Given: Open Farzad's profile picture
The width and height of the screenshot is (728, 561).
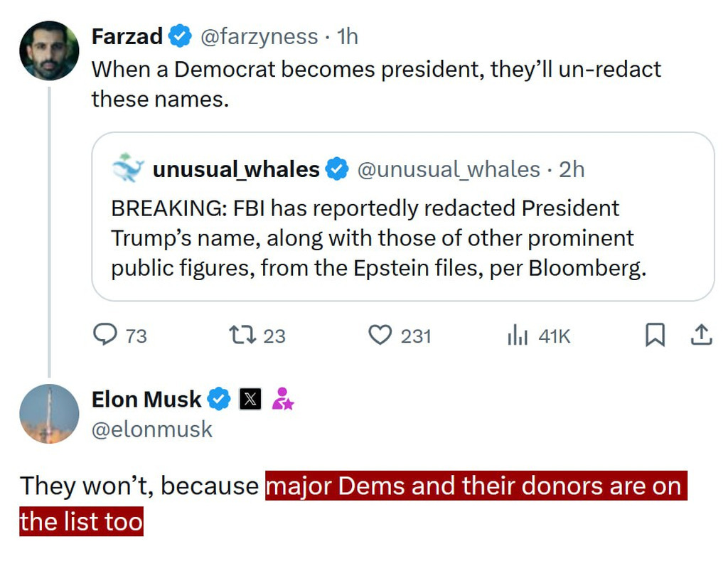Looking at the screenshot, I should click(x=49, y=50).
